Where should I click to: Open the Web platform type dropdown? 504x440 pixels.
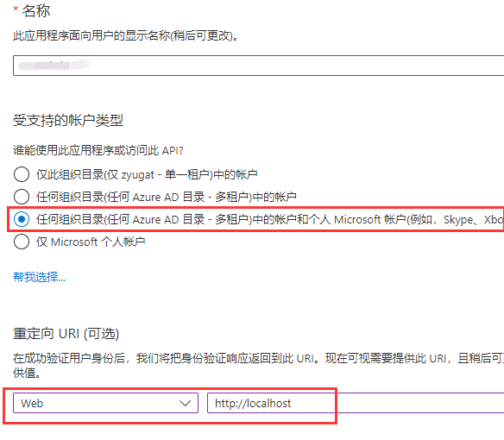coord(105,403)
